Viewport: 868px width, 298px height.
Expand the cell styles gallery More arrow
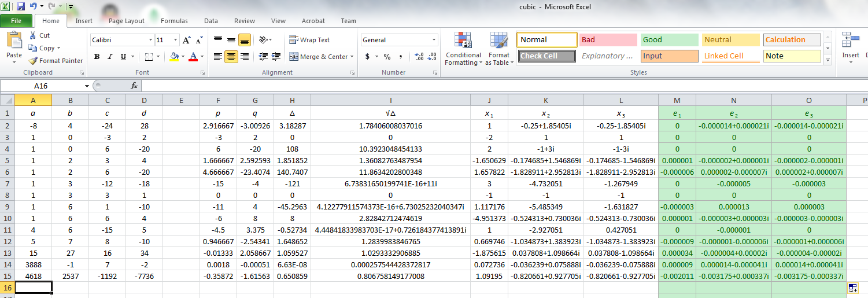coord(828,60)
